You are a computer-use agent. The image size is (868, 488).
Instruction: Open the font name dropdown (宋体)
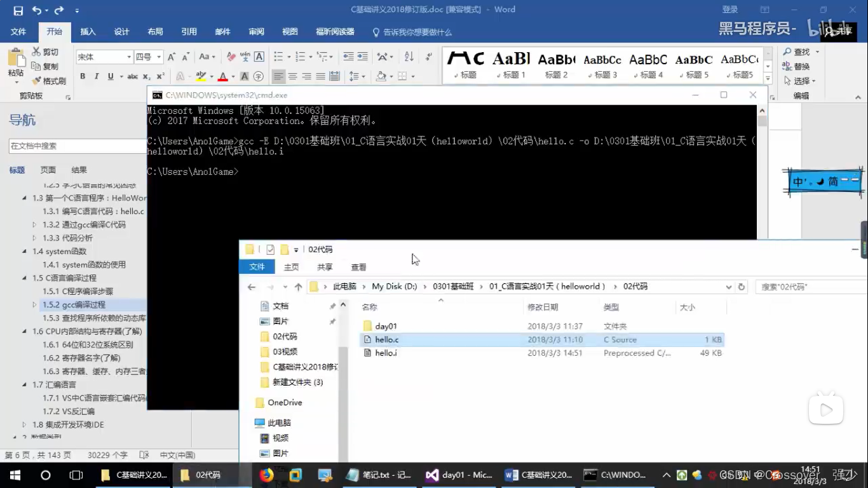129,57
